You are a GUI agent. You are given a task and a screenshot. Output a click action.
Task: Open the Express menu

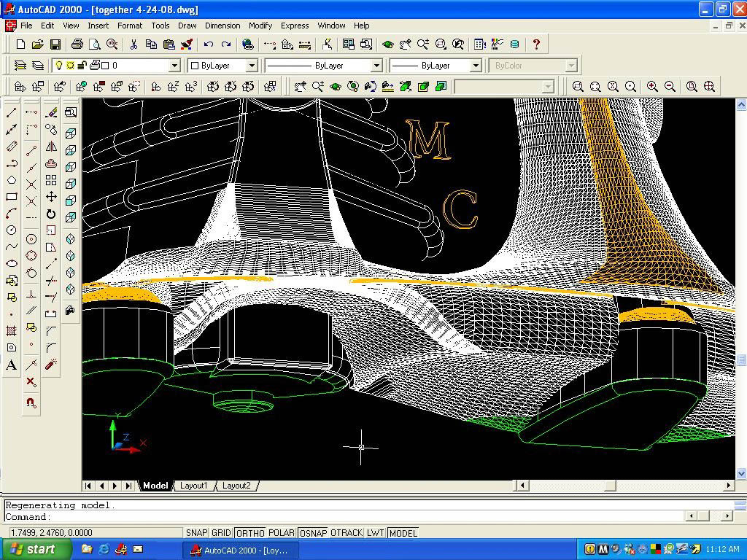pos(294,26)
